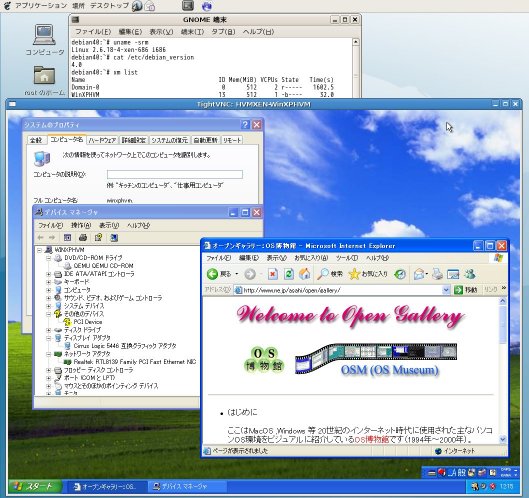Viewport: 529px width, 498px height.
Task: Click the Go button beside address bar
Action: coord(466,290)
